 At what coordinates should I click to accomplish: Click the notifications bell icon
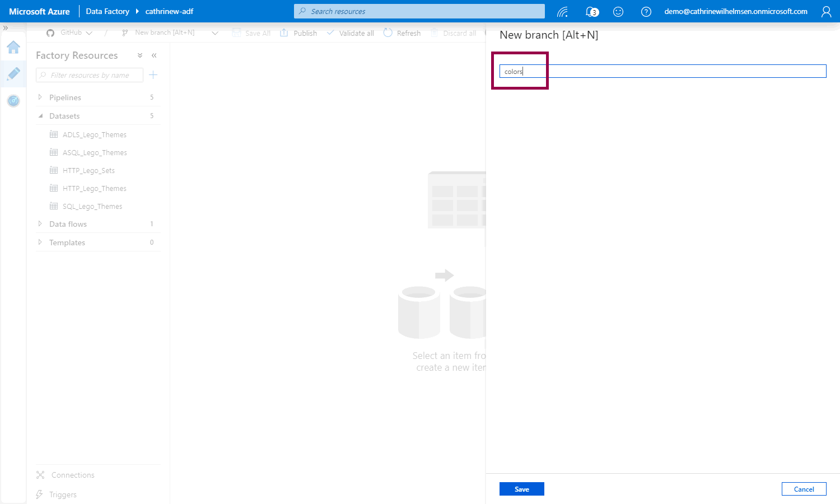click(591, 11)
